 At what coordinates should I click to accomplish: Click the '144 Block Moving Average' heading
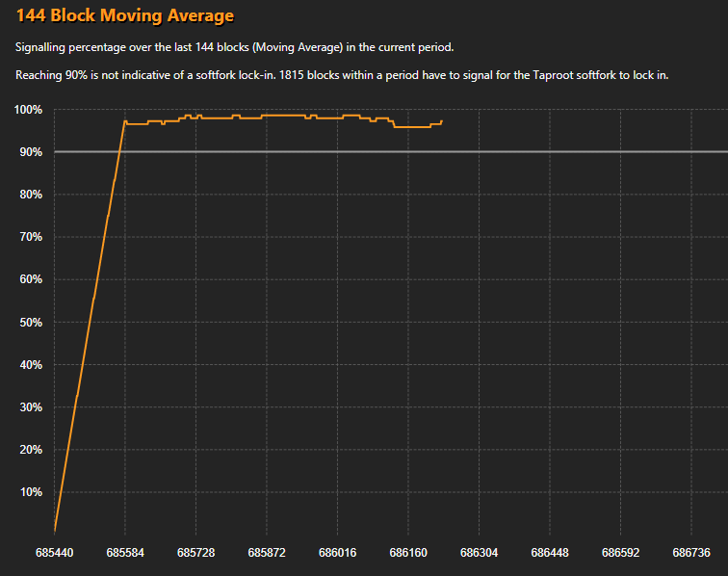click(x=125, y=15)
